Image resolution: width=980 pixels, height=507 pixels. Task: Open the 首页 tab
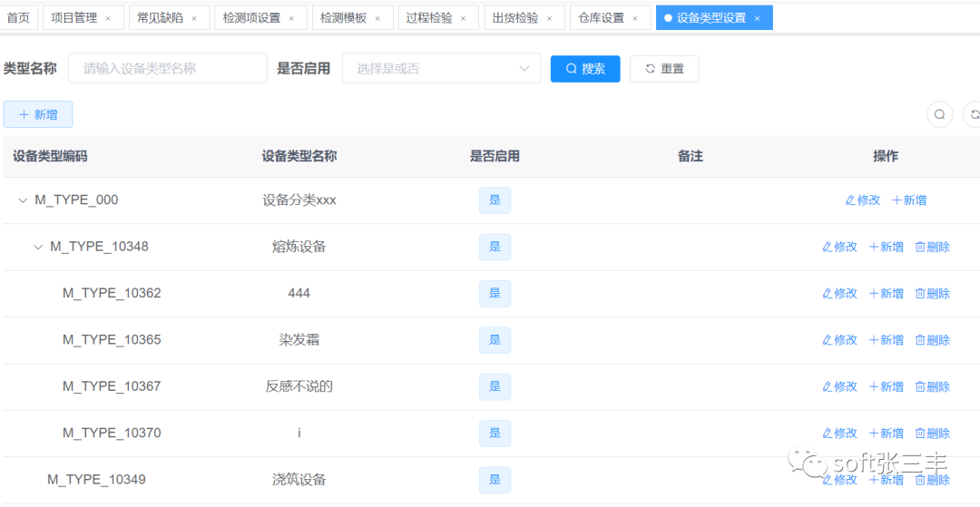[18, 18]
